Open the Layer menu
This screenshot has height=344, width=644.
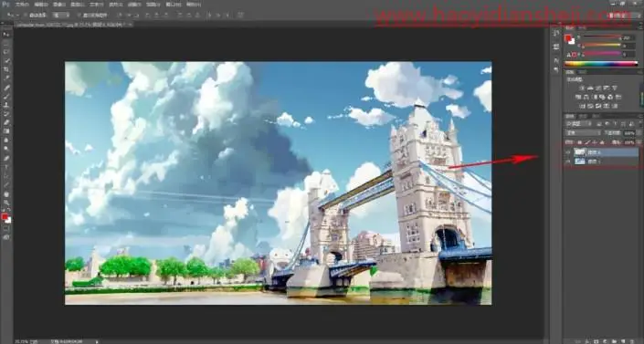tap(78, 5)
